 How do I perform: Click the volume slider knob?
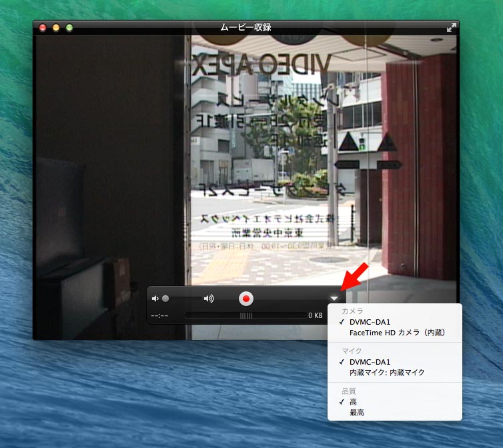[x=165, y=299]
